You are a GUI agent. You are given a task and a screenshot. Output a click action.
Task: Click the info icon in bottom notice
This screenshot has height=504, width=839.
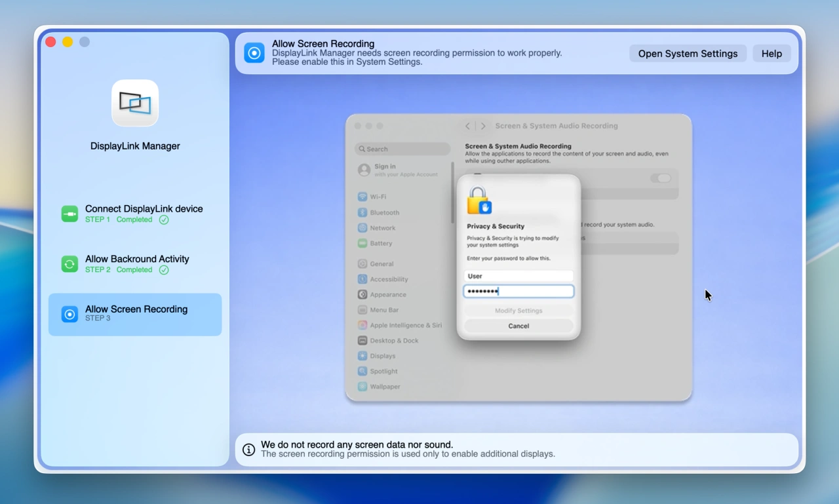[x=249, y=450]
